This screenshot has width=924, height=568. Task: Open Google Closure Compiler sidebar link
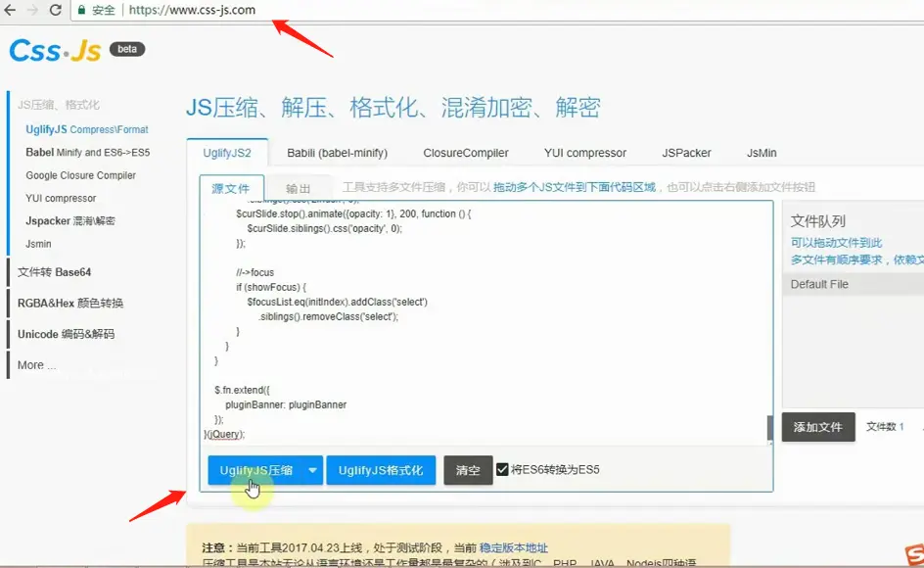coord(80,175)
